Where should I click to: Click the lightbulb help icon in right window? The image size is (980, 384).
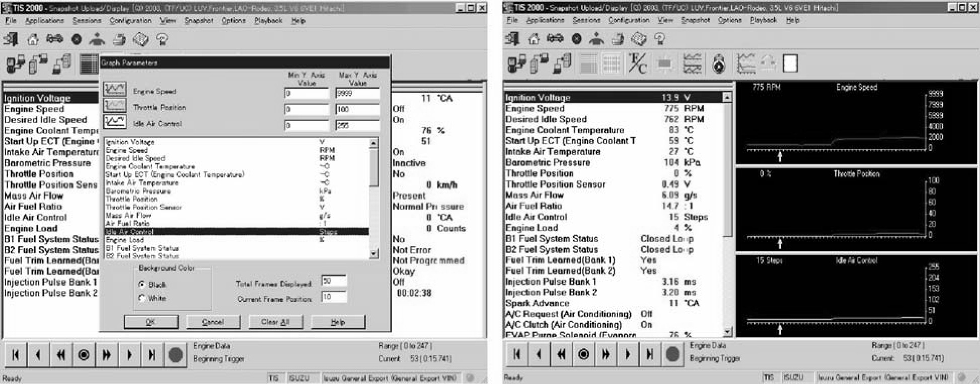click(660, 39)
